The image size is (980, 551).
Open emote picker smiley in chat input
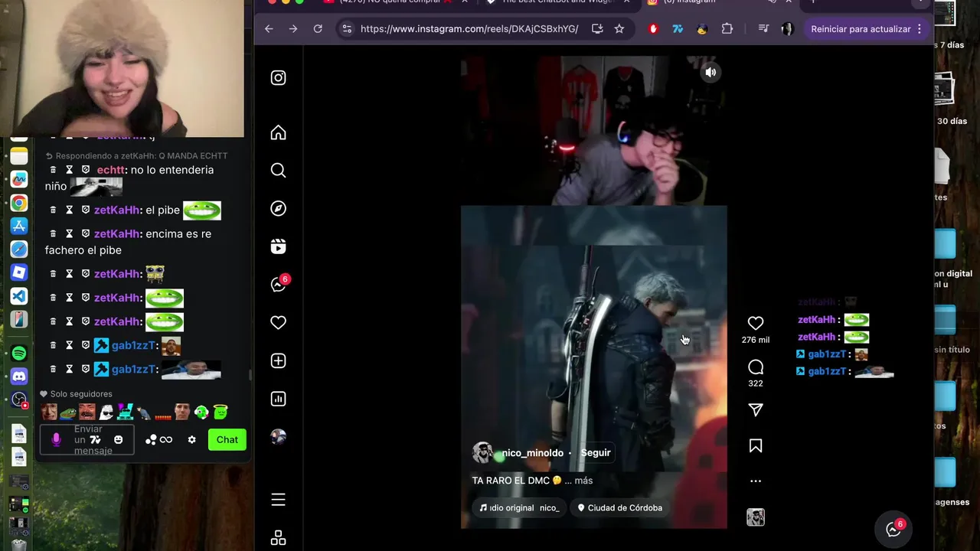(118, 439)
